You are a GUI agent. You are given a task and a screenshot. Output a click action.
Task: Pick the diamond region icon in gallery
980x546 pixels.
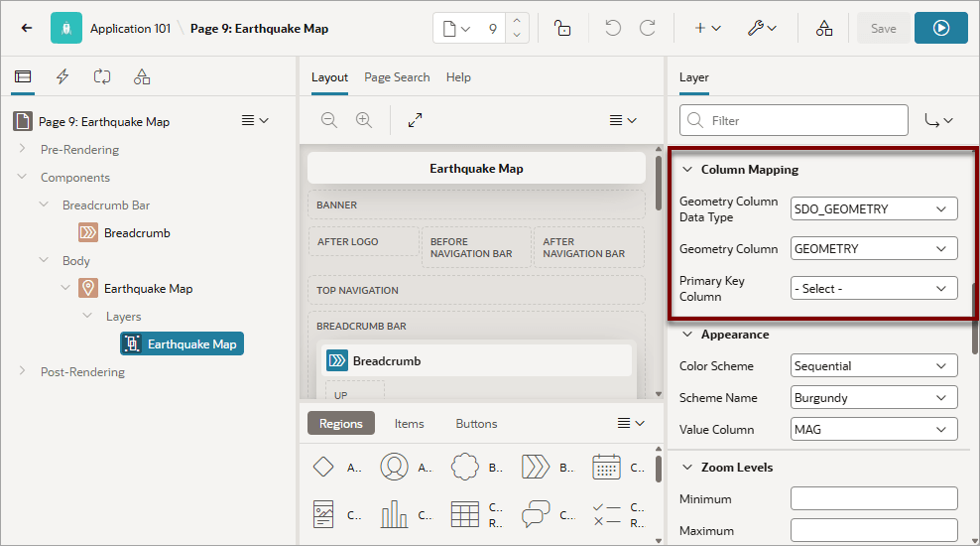coord(323,467)
